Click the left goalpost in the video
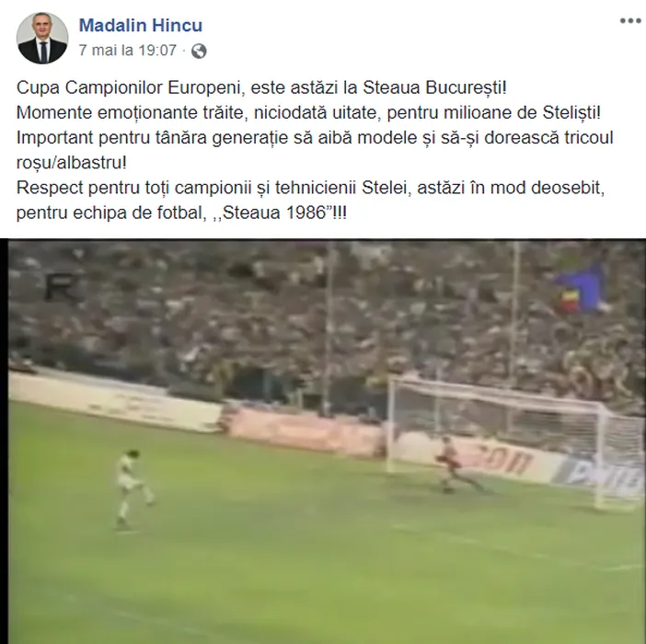This screenshot has height=644, width=646. point(390,424)
